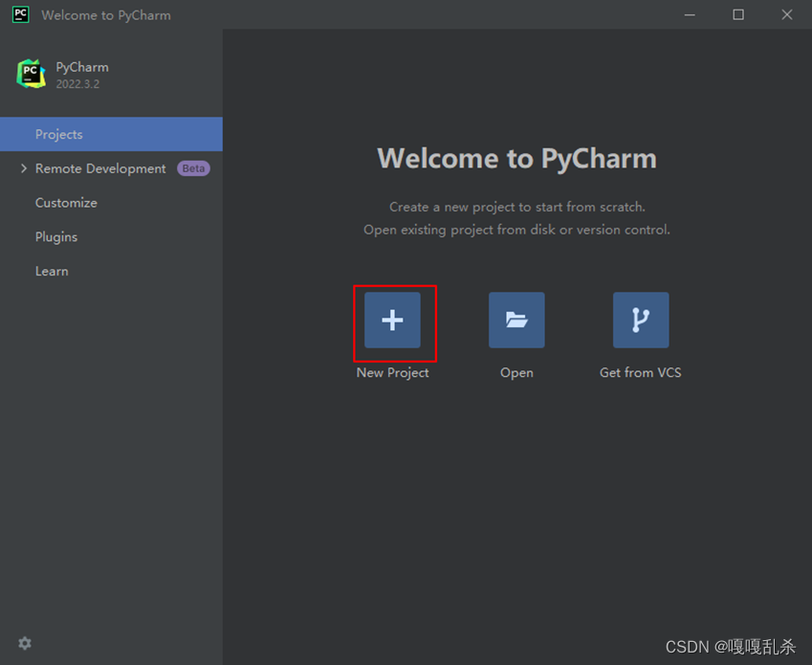Click the Welcome to PyCharm heading
Viewport: 812px width, 665px height.
(516, 158)
